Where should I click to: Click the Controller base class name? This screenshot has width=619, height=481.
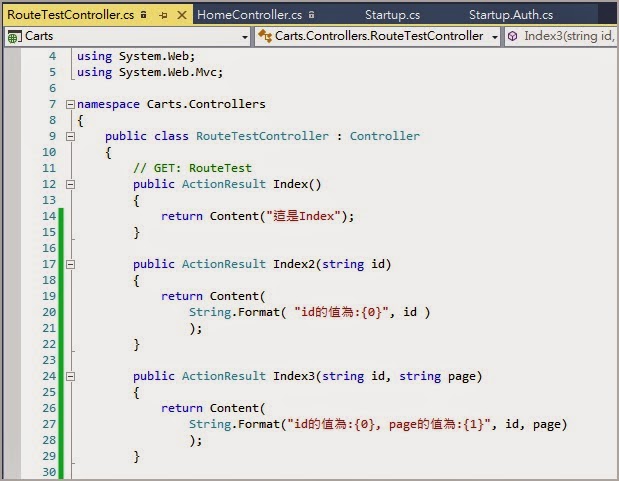click(x=385, y=136)
